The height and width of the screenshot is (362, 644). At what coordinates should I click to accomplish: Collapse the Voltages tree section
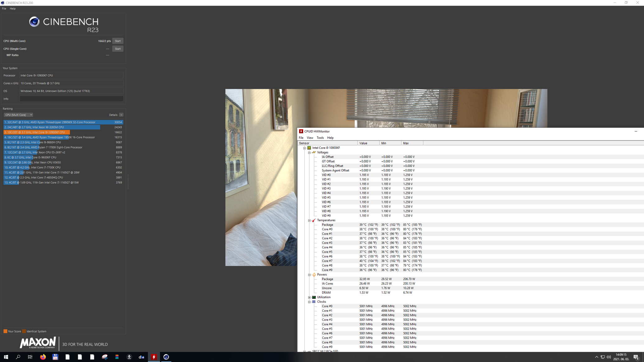309,153
